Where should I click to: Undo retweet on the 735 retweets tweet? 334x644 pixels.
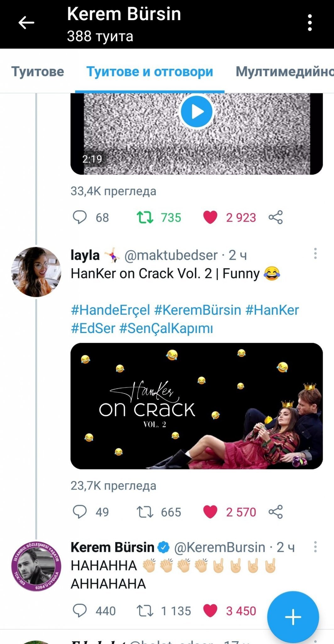point(145,217)
